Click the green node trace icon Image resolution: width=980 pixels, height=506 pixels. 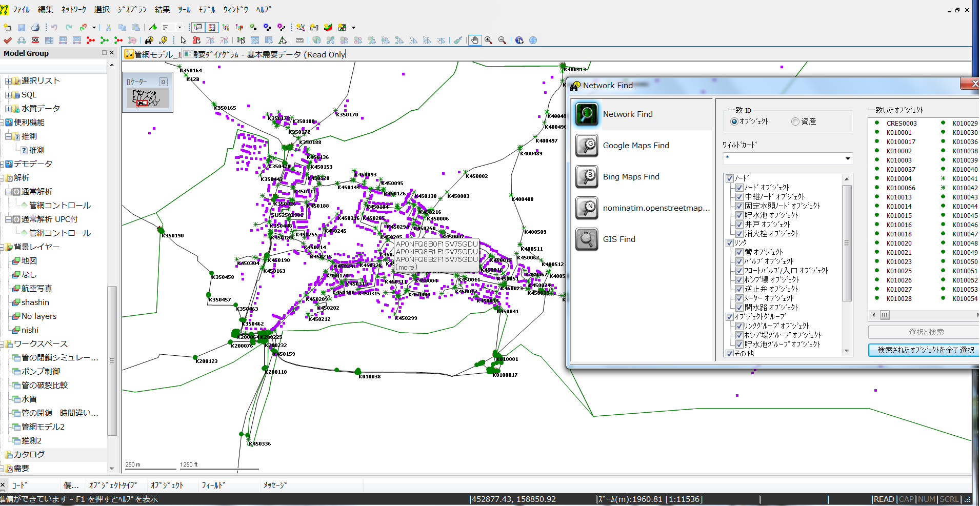[105, 40]
